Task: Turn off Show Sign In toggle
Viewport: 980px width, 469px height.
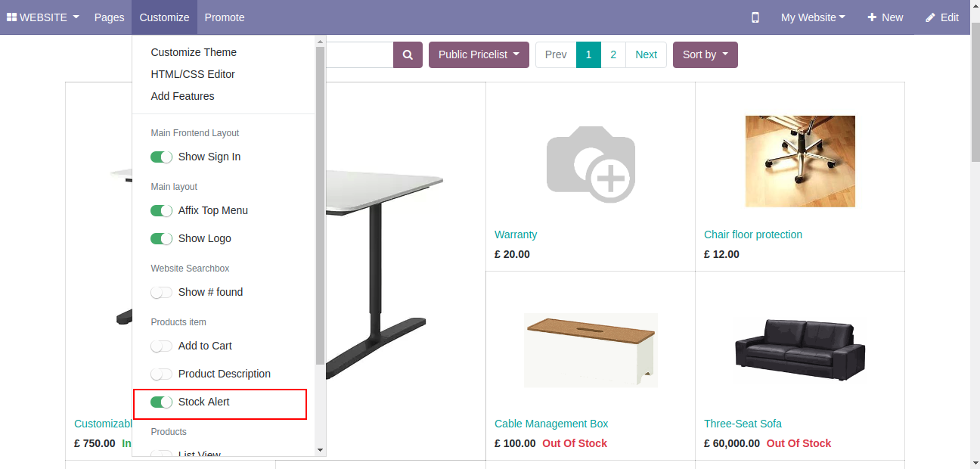Action: (161, 157)
